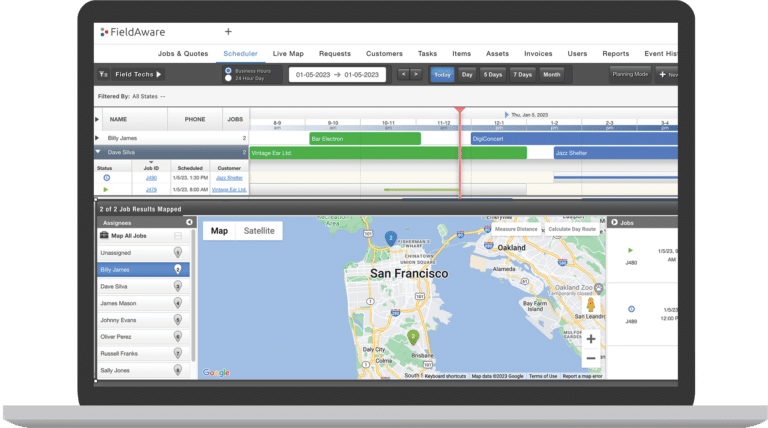Viewport: 768px width, 428px height.
Task: Click the green map pin near Brisbane
Action: coord(411,337)
